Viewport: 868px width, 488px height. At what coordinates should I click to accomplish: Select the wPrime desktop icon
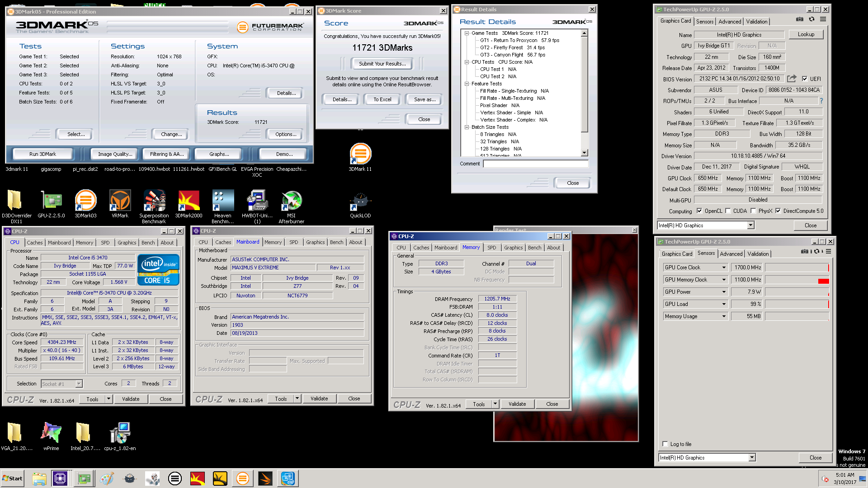click(x=51, y=432)
